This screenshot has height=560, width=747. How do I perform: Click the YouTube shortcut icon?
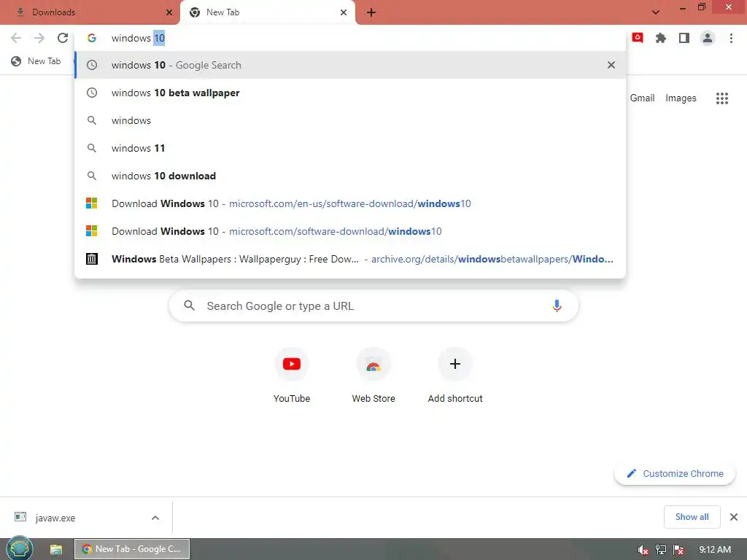point(292,365)
